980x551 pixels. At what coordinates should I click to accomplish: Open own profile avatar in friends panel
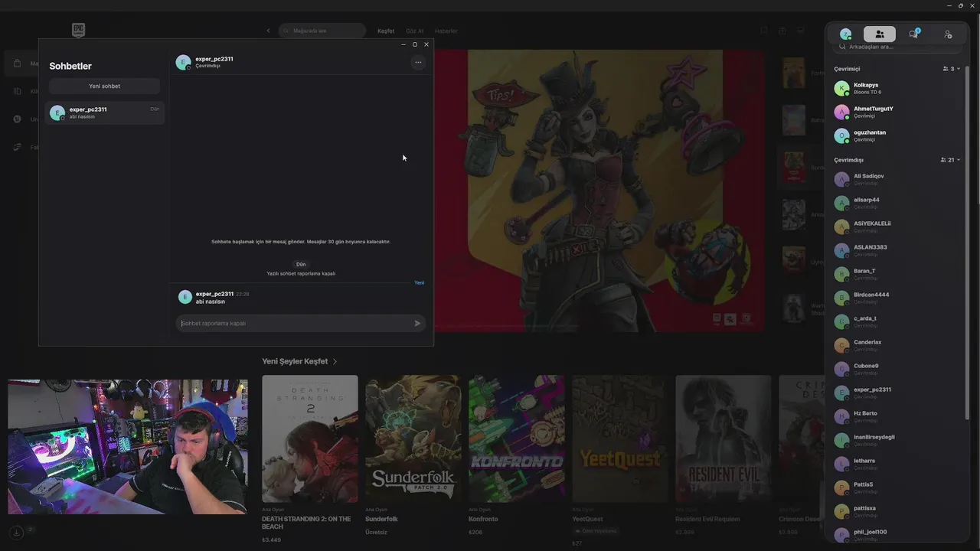tap(845, 34)
